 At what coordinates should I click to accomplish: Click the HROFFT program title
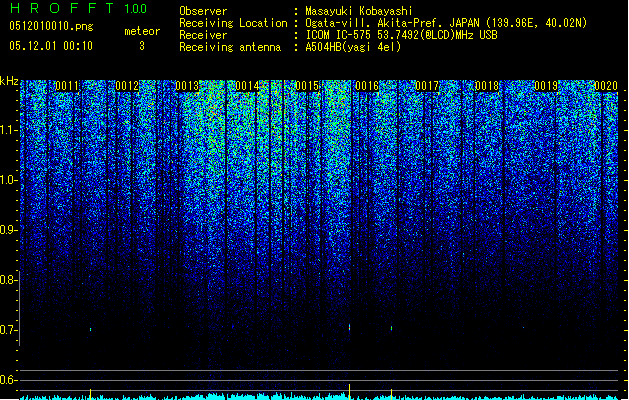point(62,8)
